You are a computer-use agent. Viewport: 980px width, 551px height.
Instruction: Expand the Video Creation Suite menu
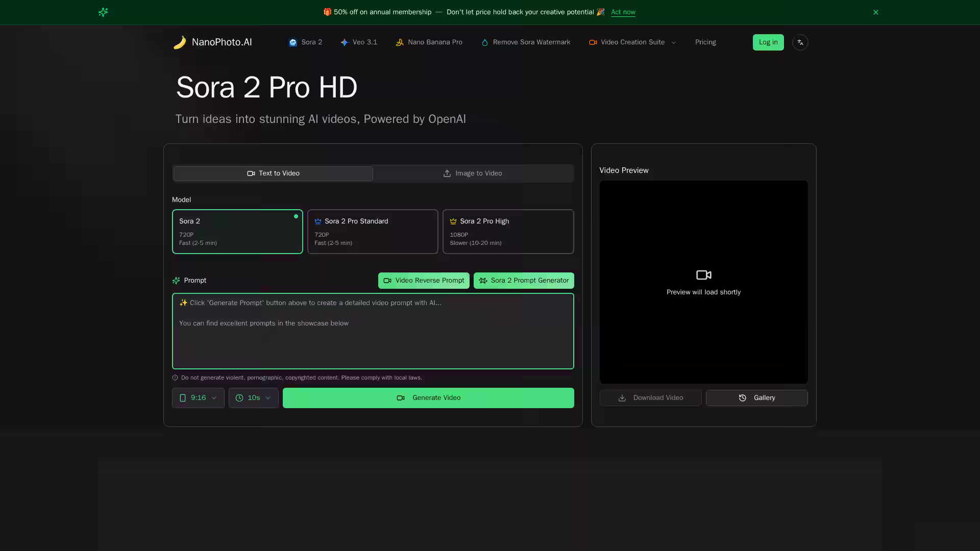click(632, 42)
